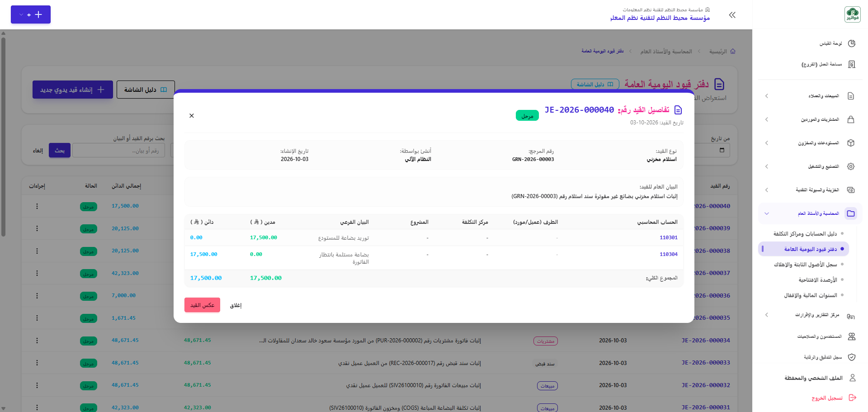
Task: Open journal entry JE-2026-000034 link
Action: [706, 340]
